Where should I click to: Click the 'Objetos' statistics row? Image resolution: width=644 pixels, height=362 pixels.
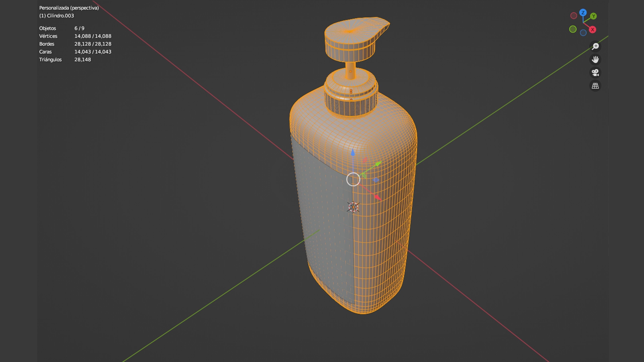coord(62,28)
